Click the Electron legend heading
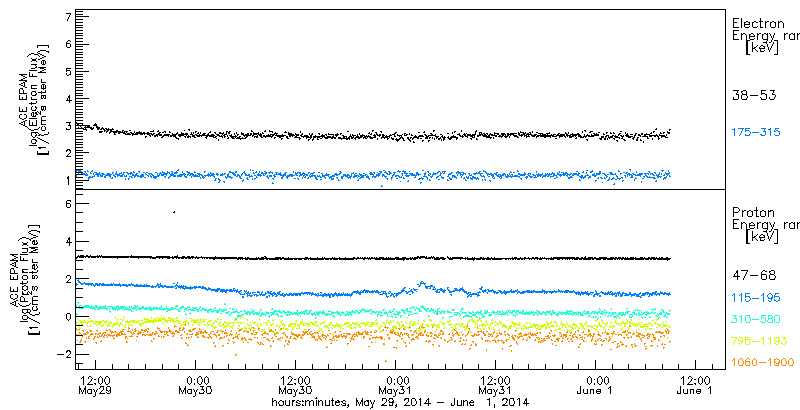The width and height of the screenshot is (800, 410). tap(758, 24)
